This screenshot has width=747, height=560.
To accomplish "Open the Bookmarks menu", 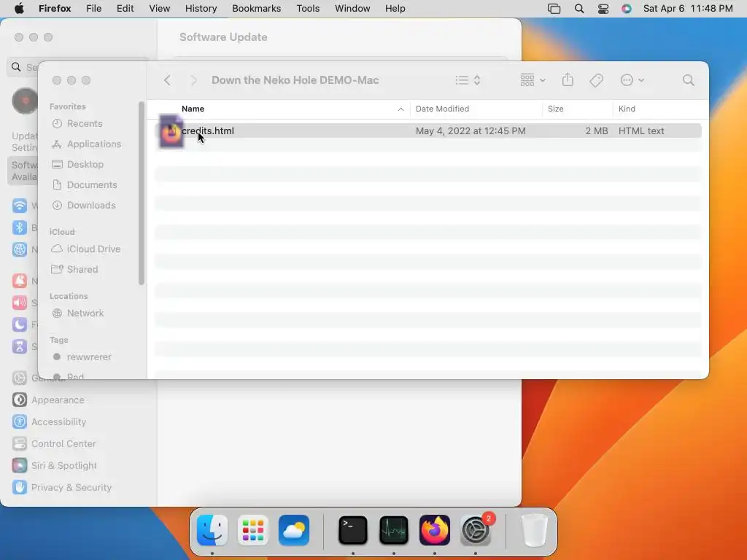I will (x=257, y=9).
